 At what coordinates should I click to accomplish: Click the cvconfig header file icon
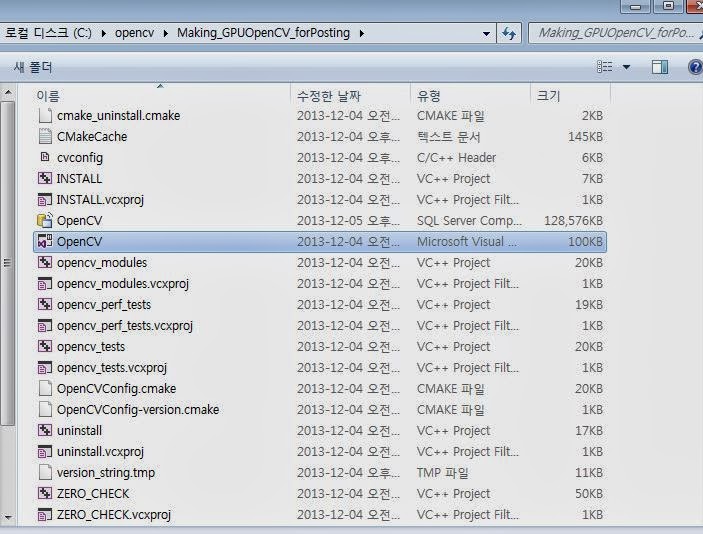[45, 157]
